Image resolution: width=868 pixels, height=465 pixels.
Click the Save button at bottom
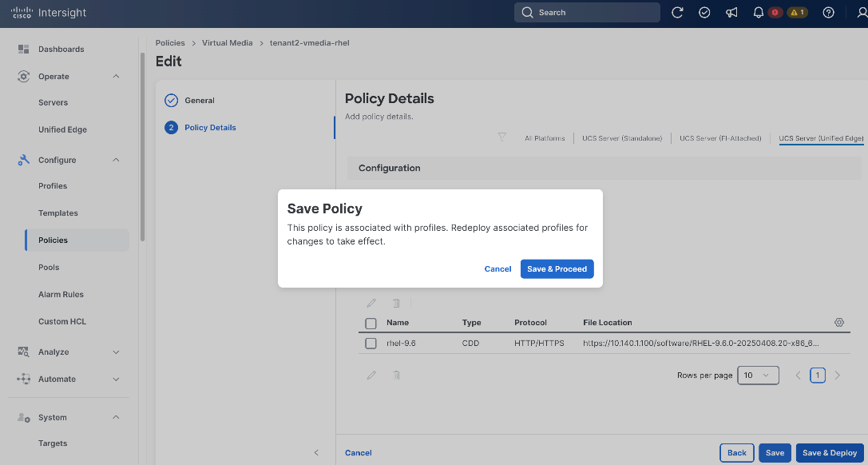[775, 453]
